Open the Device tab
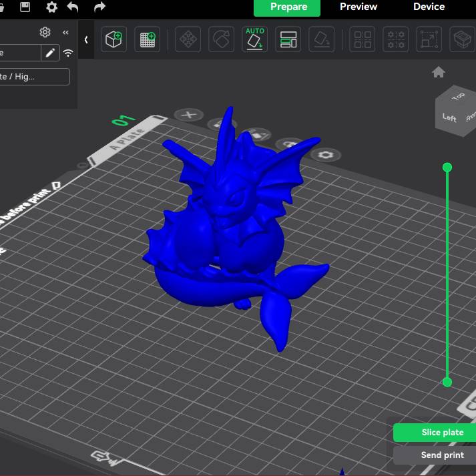This screenshot has width=476, height=476. tap(429, 7)
